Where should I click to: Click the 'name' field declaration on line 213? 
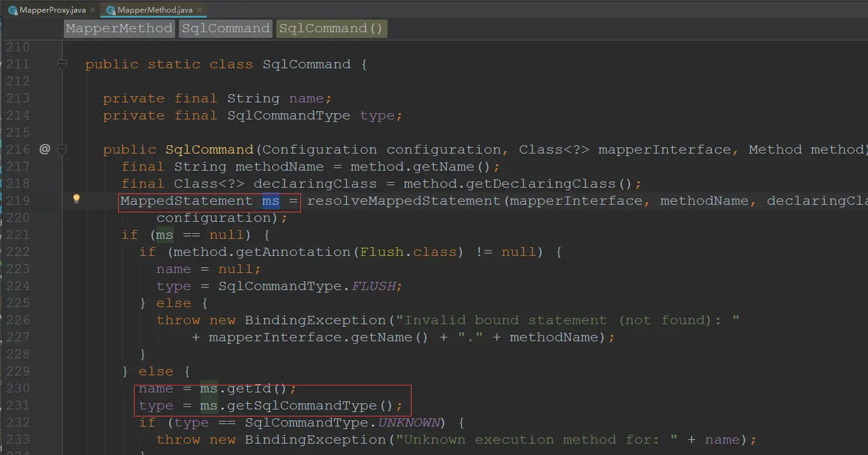pos(307,98)
